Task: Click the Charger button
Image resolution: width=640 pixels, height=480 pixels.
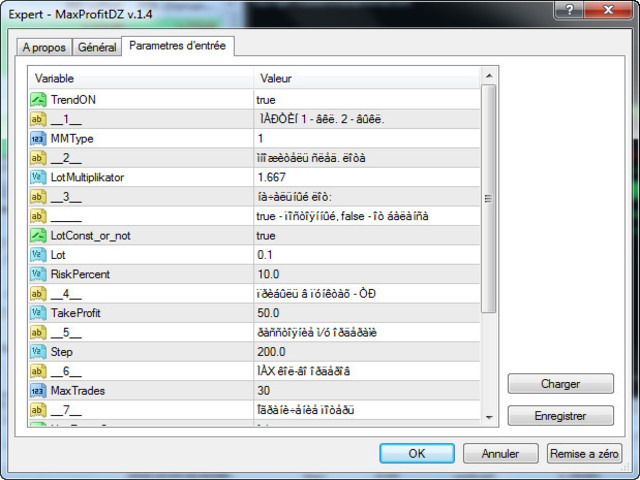Action: coord(560,384)
